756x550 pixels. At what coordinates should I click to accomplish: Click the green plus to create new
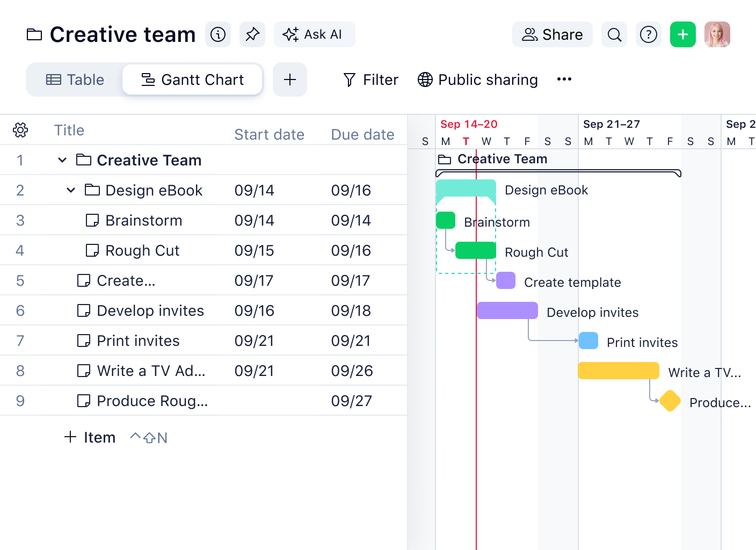[x=682, y=34]
